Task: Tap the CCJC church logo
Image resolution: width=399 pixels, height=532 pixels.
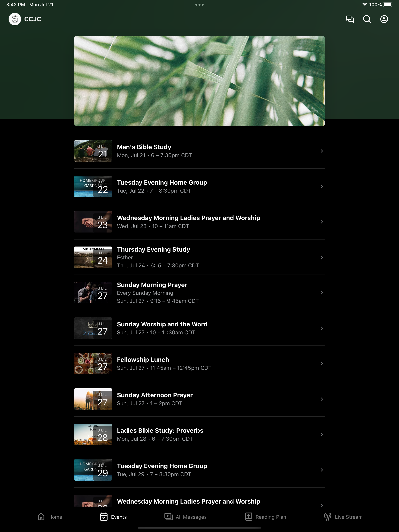Action: tap(15, 19)
